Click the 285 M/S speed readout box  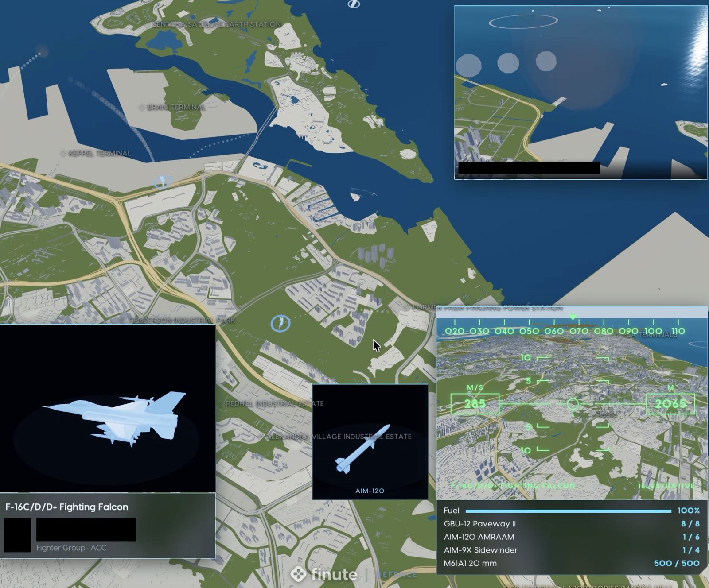point(475,404)
